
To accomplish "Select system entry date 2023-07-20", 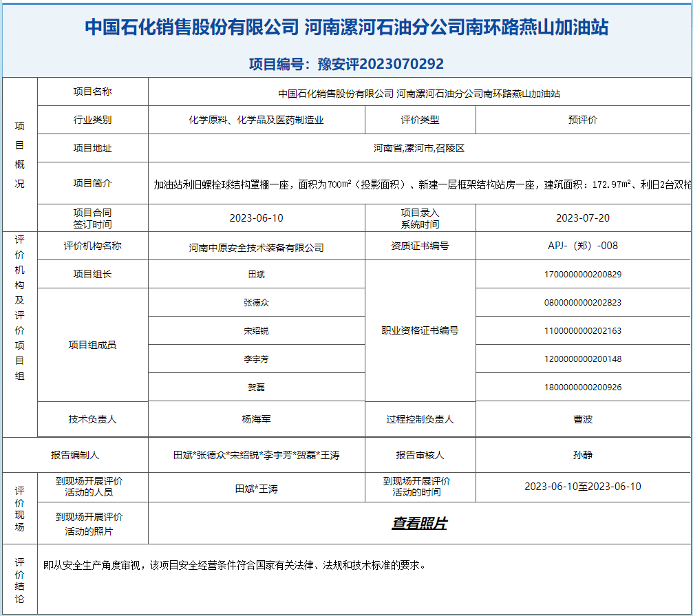I will [x=583, y=218].
